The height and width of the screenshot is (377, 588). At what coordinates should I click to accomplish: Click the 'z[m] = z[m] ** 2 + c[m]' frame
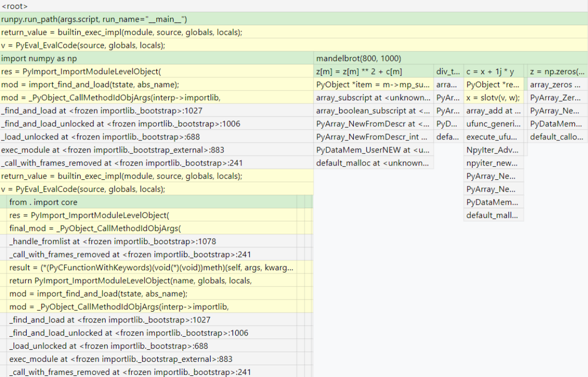[x=374, y=71]
